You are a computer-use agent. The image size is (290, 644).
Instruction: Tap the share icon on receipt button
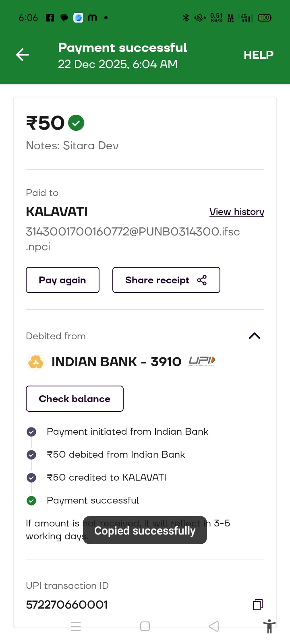[x=202, y=280]
